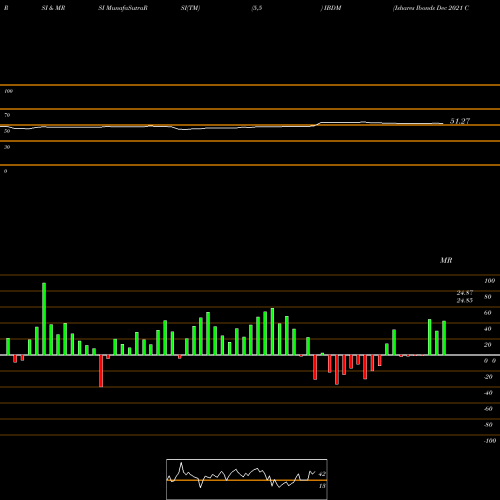Open the mini RSI chart thumbnail
This screenshot has width=500, height=500.
pos(247,479)
